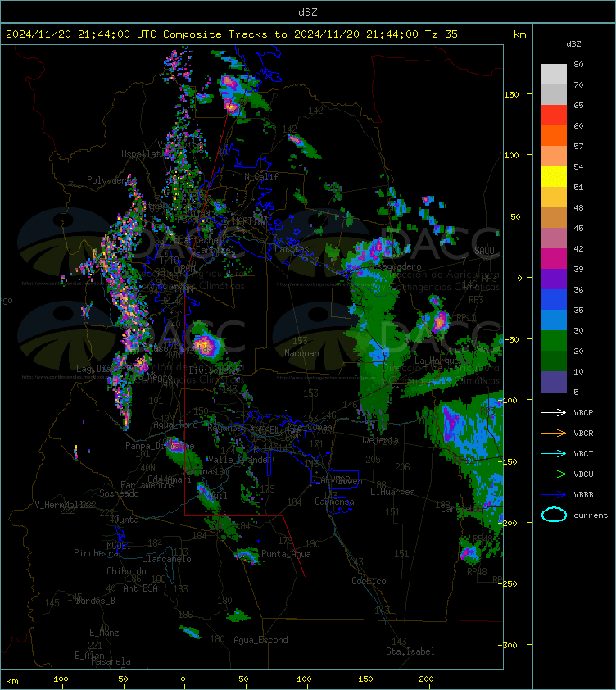Image resolution: width=616 pixels, height=690 pixels.
Task: Click the 'Agua_Escond' map label
Action: [x=260, y=640]
